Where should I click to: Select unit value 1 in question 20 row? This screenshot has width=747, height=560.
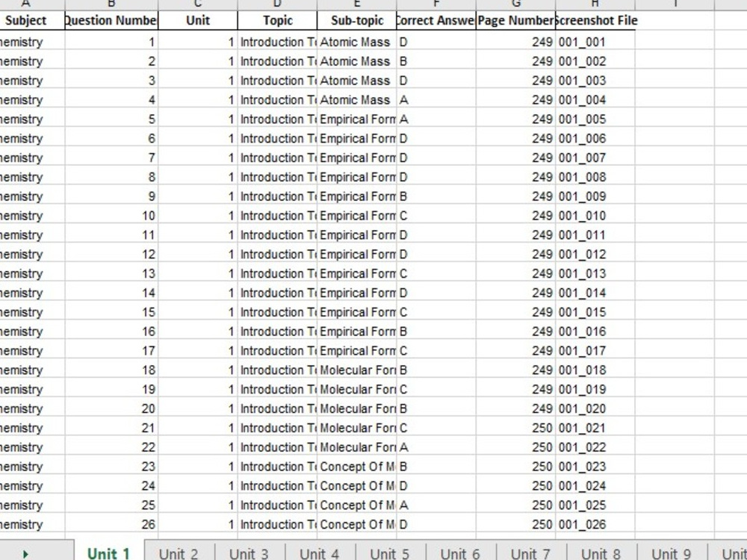[198, 408]
